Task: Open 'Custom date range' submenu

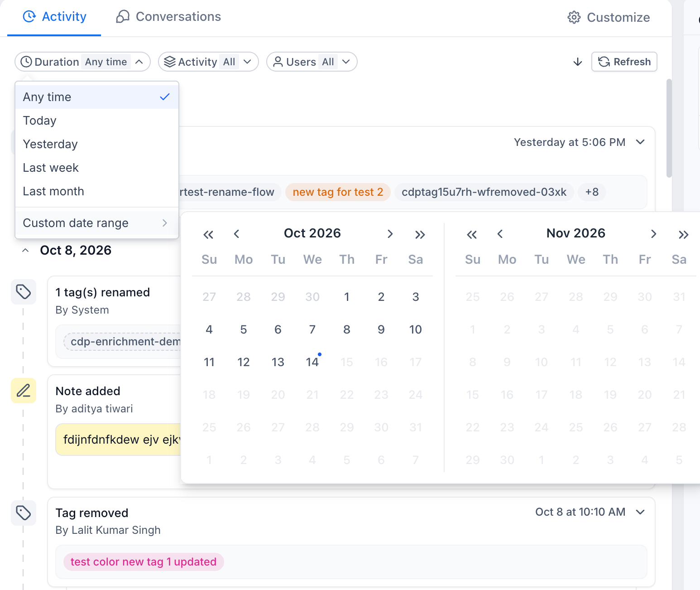Action: [x=97, y=223]
